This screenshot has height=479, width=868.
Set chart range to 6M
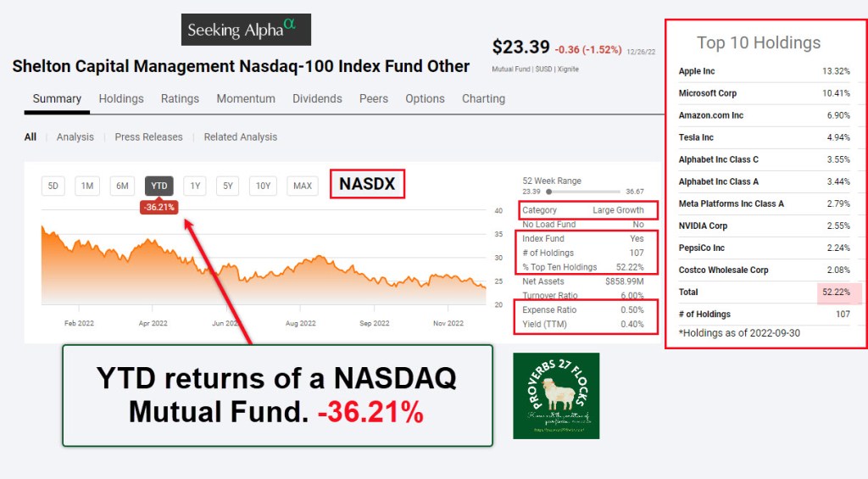point(122,186)
